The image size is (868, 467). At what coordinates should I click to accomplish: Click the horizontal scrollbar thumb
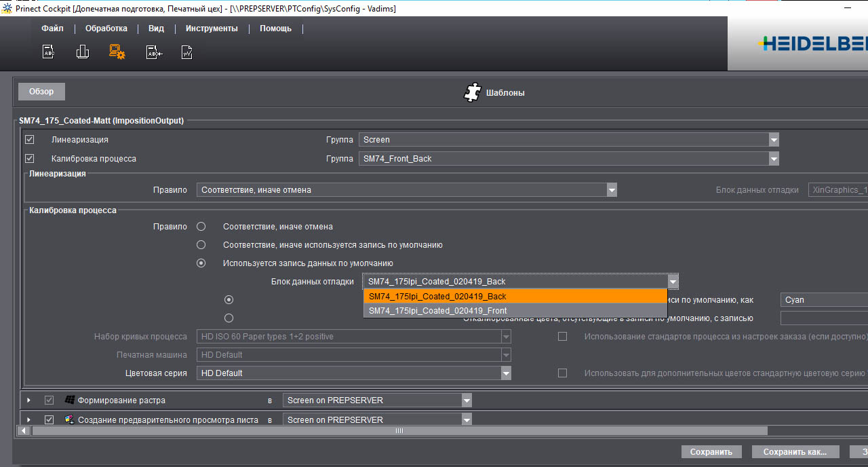399,430
